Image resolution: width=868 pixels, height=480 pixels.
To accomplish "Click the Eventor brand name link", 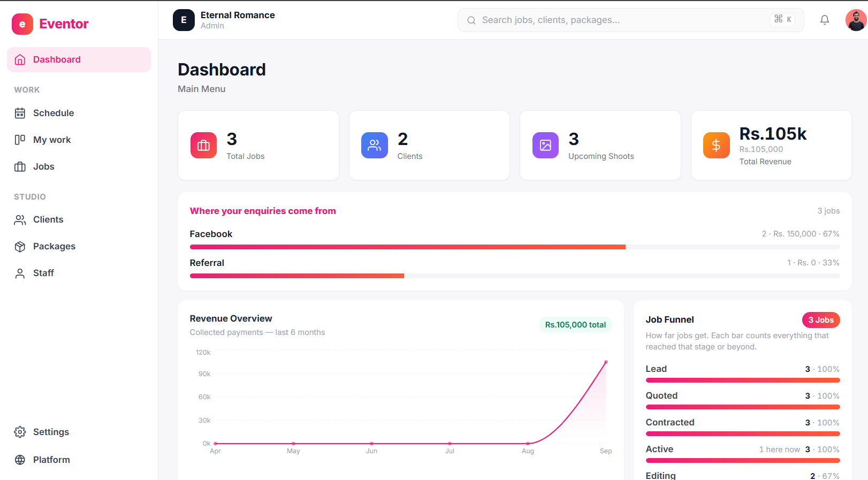I will pos(64,24).
